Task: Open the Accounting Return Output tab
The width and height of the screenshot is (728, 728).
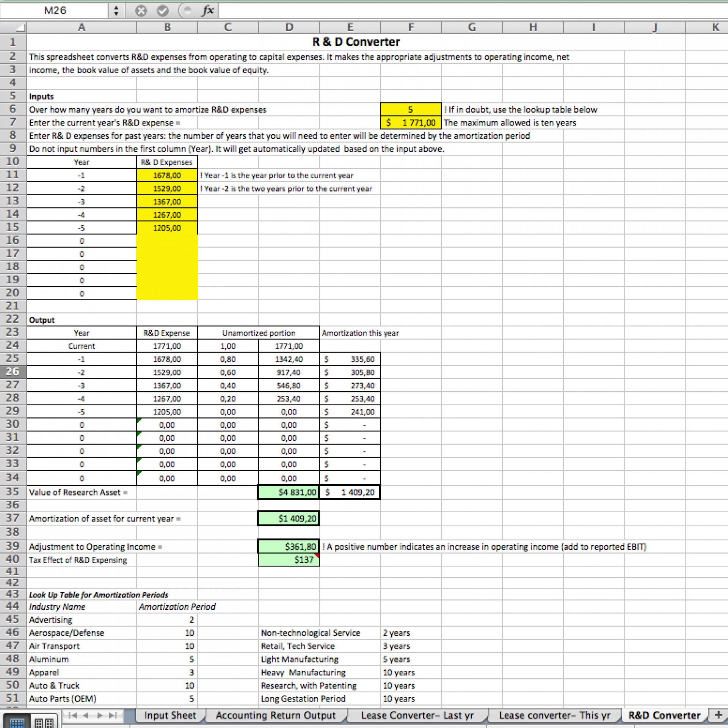Action: (276, 715)
